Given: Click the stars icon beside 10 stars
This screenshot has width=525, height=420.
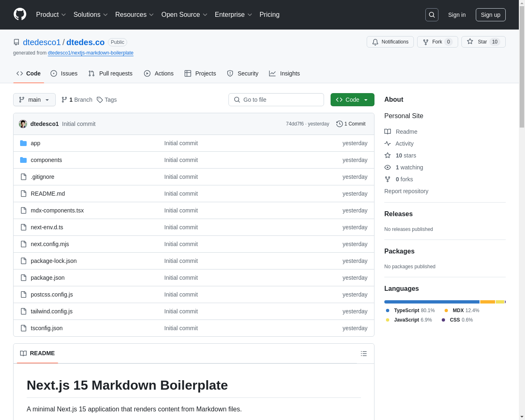Looking at the screenshot, I should point(388,155).
